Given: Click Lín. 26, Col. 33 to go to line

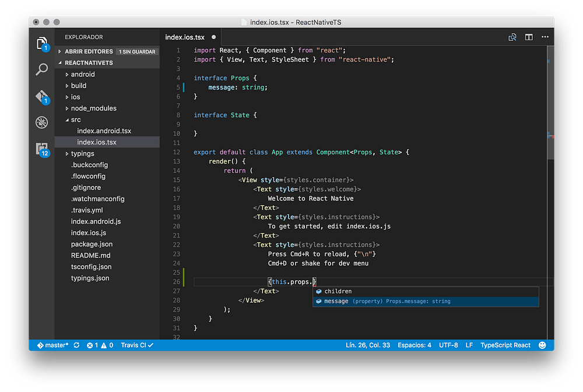Looking at the screenshot, I should pos(368,345).
